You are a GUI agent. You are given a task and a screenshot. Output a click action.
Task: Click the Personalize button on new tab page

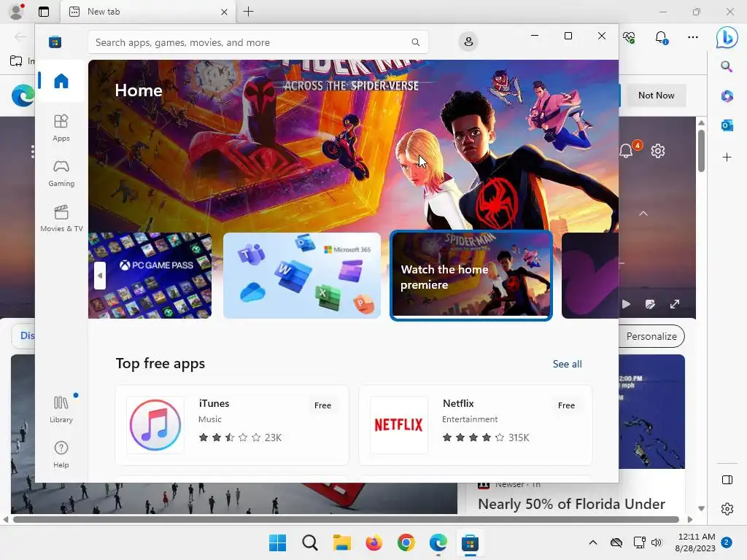pyautogui.click(x=651, y=336)
